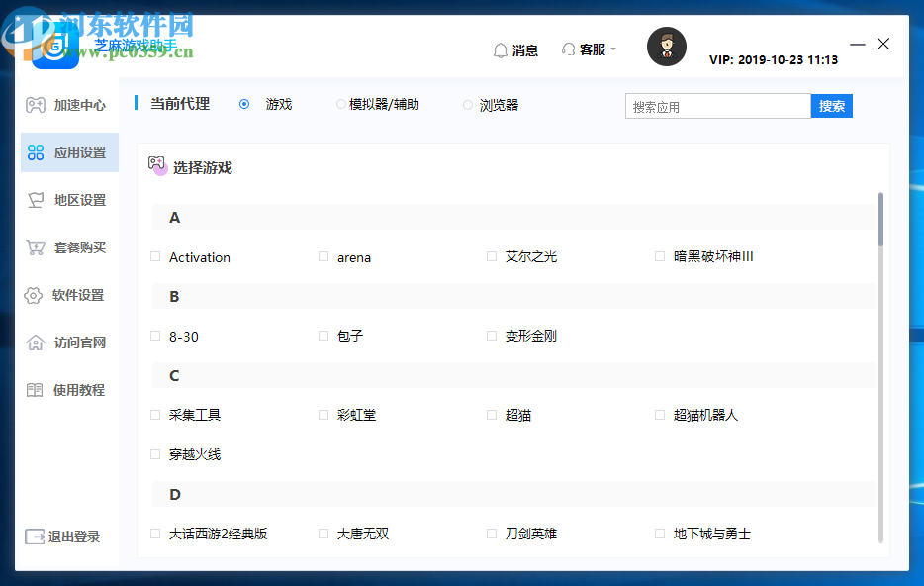Click the VIP expiry date text
This screenshot has width=924, height=586.
pyautogui.click(x=774, y=60)
